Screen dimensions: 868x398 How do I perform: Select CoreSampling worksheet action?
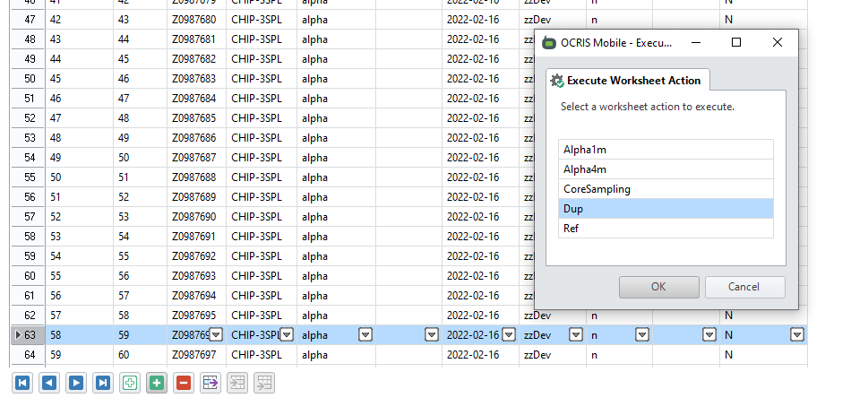click(x=665, y=189)
